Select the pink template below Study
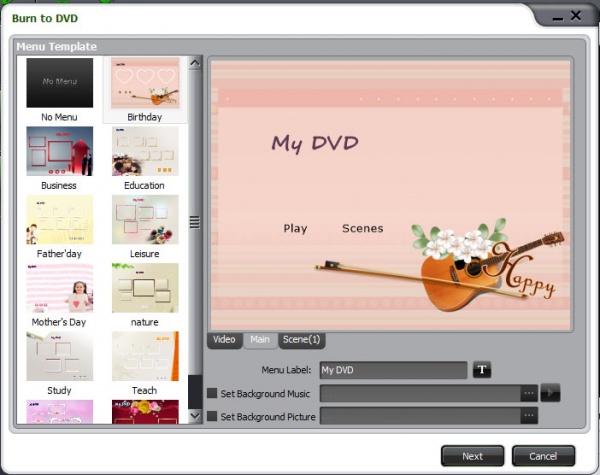The image size is (600, 475). coord(59,411)
